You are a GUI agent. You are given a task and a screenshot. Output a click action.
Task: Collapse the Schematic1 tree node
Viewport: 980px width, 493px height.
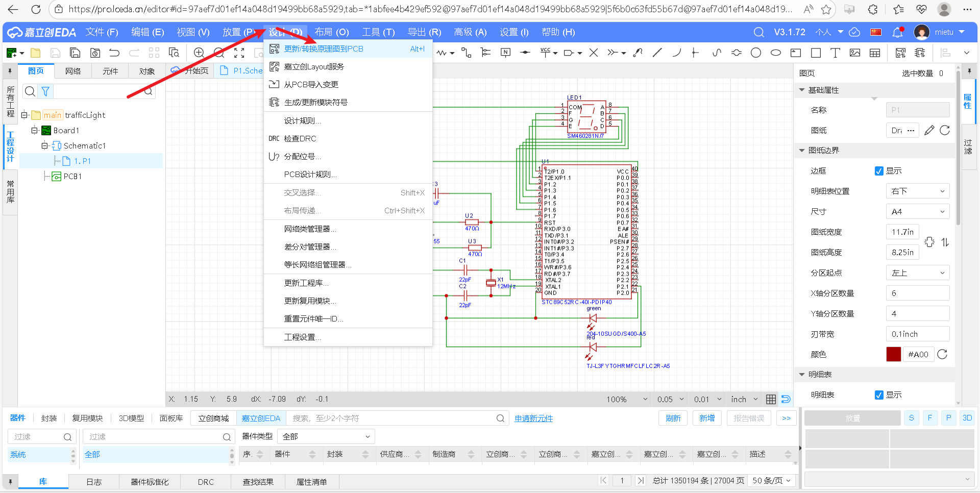point(44,145)
